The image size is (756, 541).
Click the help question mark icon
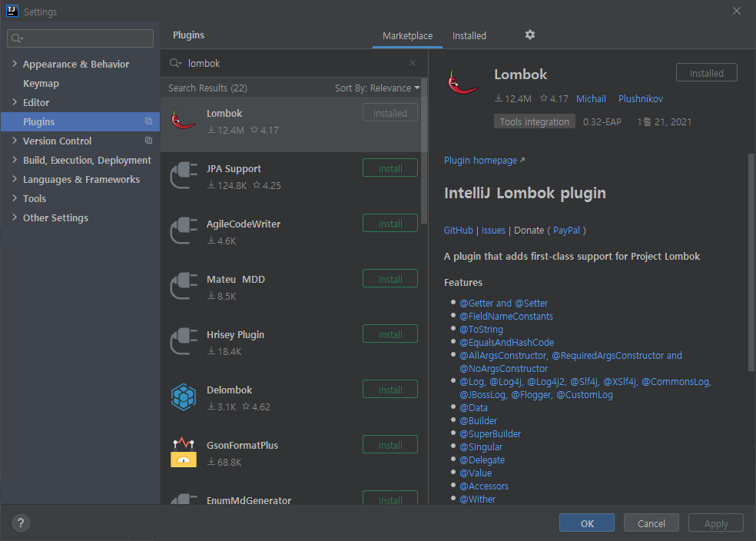click(21, 523)
